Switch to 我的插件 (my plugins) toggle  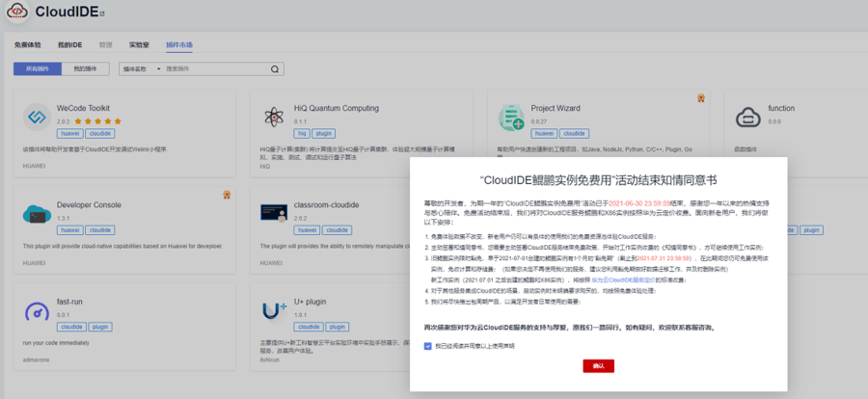coord(85,69)
